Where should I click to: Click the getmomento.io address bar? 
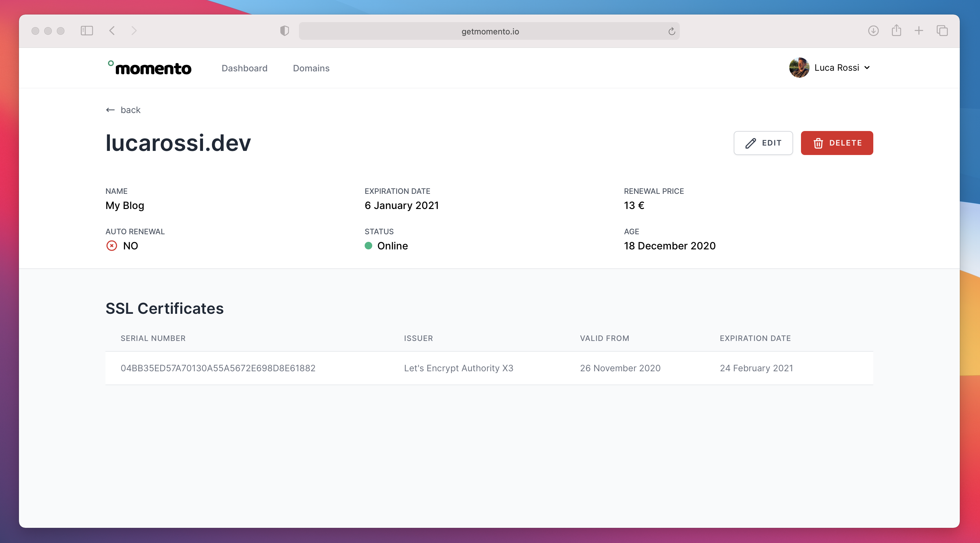coord(490,31)
